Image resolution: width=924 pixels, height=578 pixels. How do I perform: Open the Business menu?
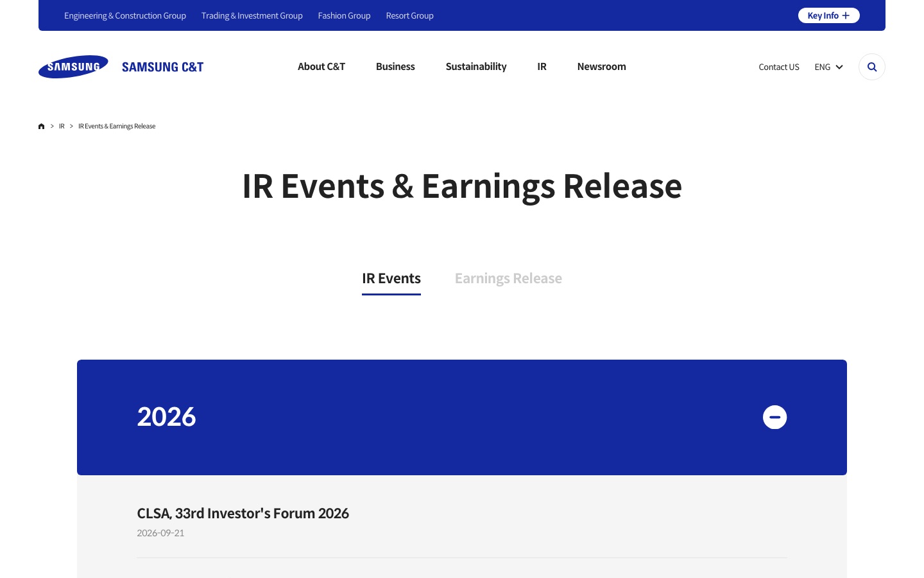pyautogui.click(x=395, y=67)
